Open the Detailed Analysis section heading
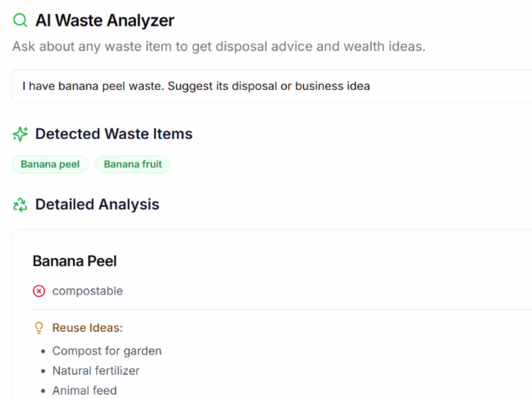This screenshot has width=532, height=399. (97, 204)
